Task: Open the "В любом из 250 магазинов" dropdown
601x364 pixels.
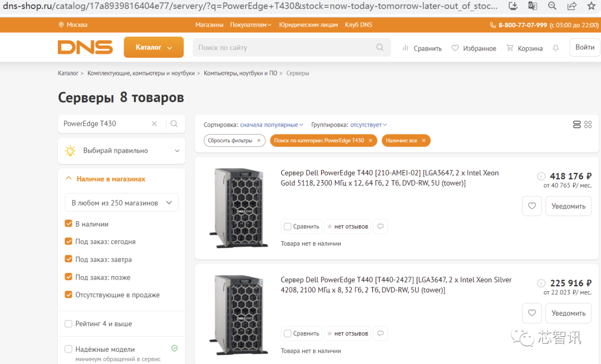Action: 121,203
